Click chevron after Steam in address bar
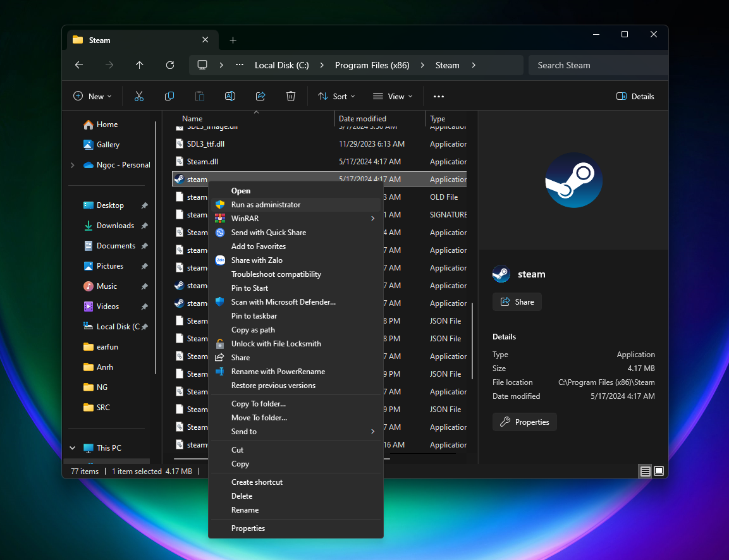This screenshot has height=560, width=729. pyautogui.click(x=474, y=65)
